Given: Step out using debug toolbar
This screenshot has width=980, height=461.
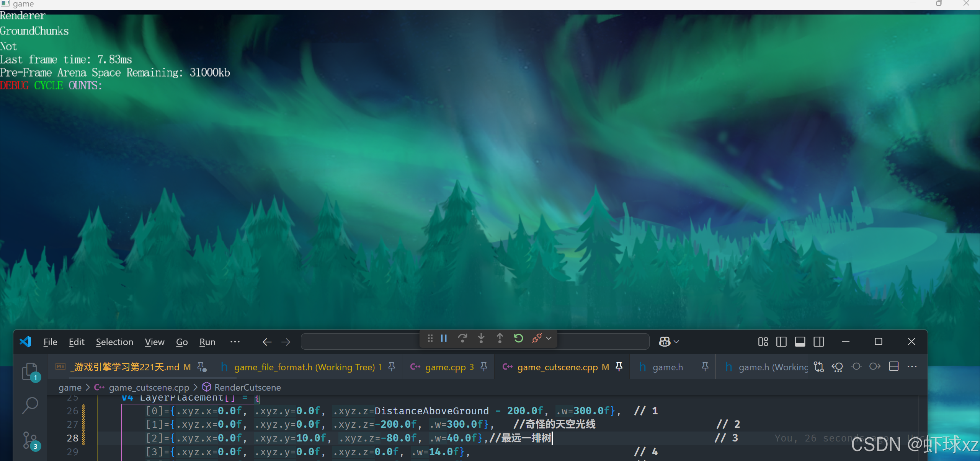Looking at the screenshot, I should click(500, 338).
